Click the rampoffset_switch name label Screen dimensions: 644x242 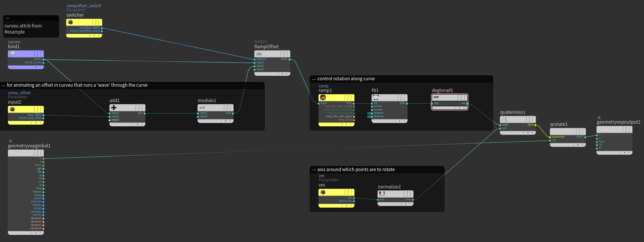[84, 6]
